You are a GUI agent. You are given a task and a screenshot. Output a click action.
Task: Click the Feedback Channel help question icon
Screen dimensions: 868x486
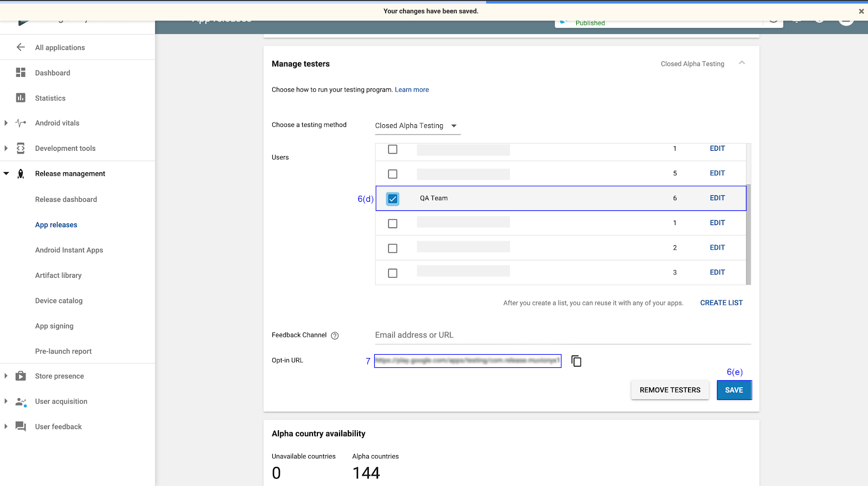[x=335, y=336]
